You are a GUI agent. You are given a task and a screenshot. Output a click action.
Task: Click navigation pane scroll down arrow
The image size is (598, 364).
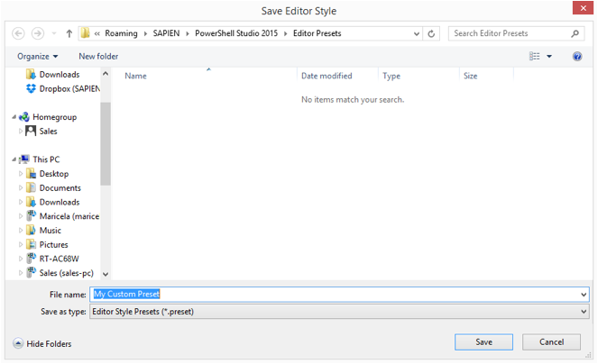click(x=106, y=274)
